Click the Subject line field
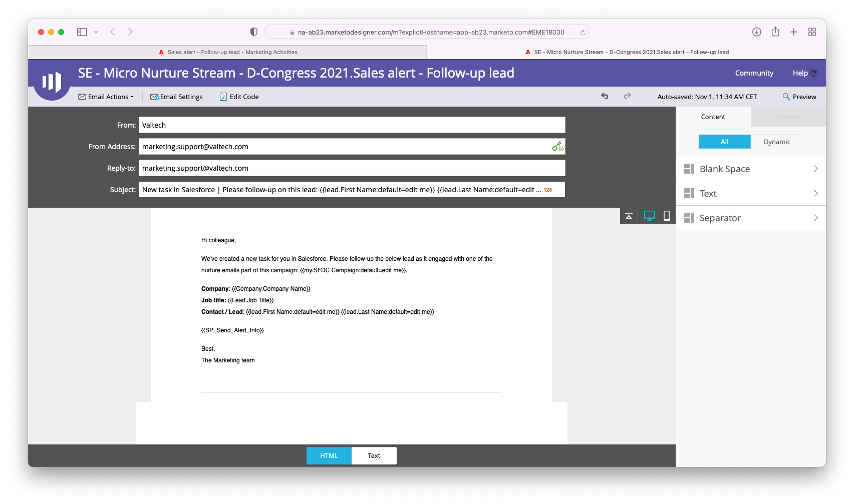Viewport: 854px width, 504px height. (x=352, y=190)
